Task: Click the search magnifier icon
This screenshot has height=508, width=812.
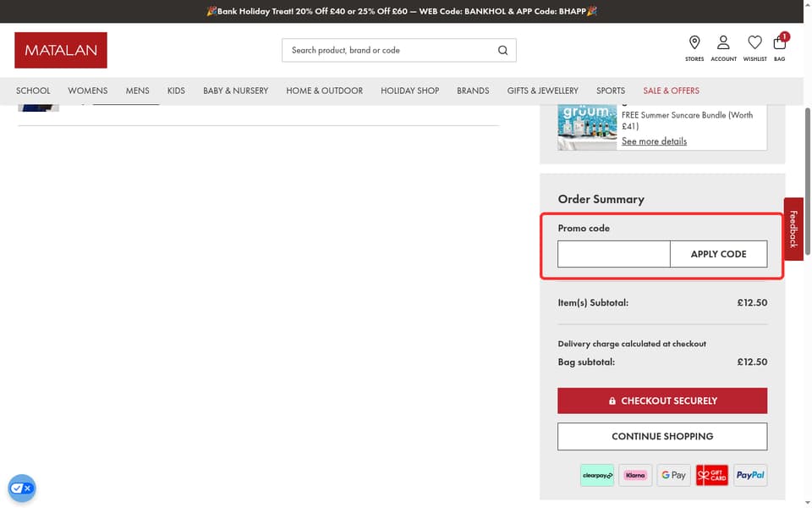Action: tap(502, 50)
